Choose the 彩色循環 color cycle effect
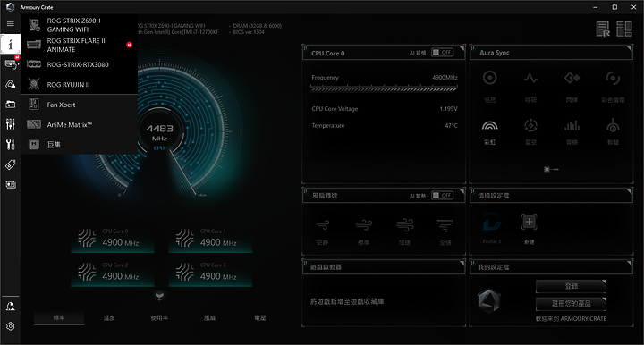 [x=613, y=85]
